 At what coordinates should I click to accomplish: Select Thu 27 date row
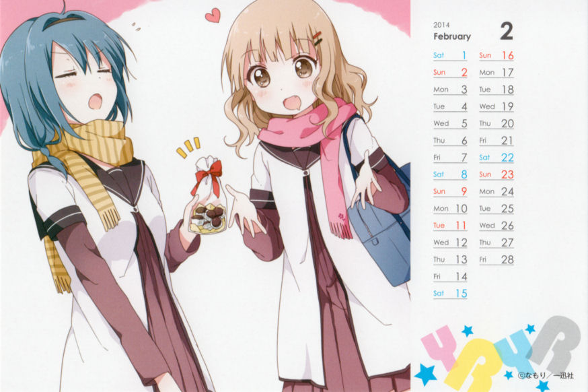[x=496, y=242]
